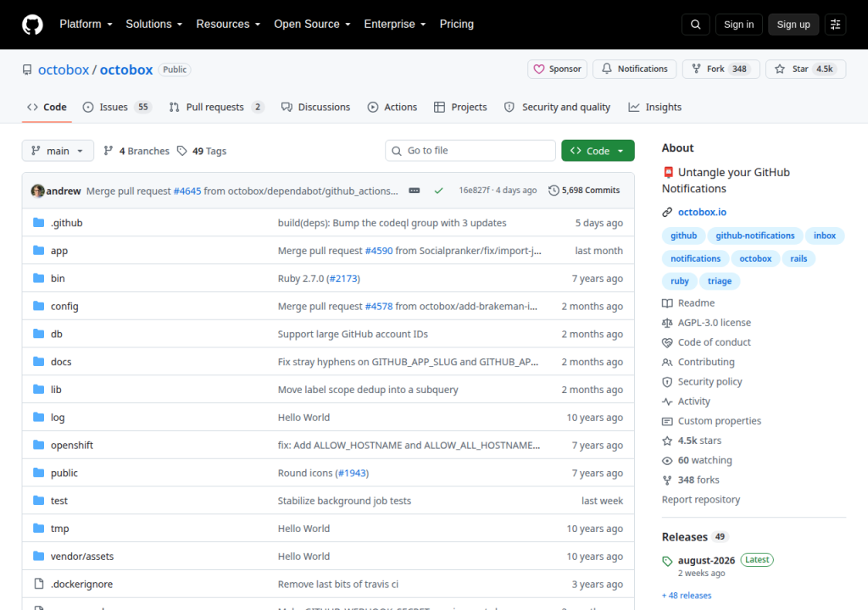868x610 pixels.
Task: Click the .github folder icon
Action: click(38, 223)
